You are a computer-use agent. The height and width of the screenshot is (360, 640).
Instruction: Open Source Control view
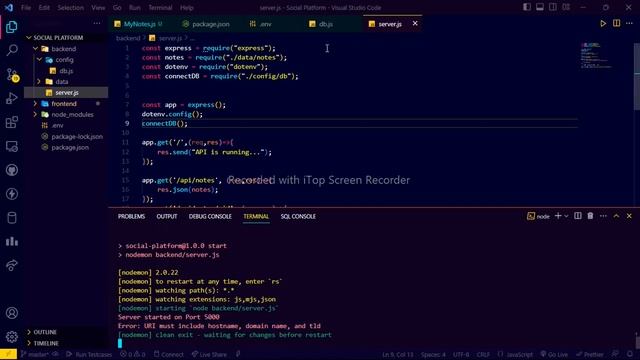click(x=12, y=75)
